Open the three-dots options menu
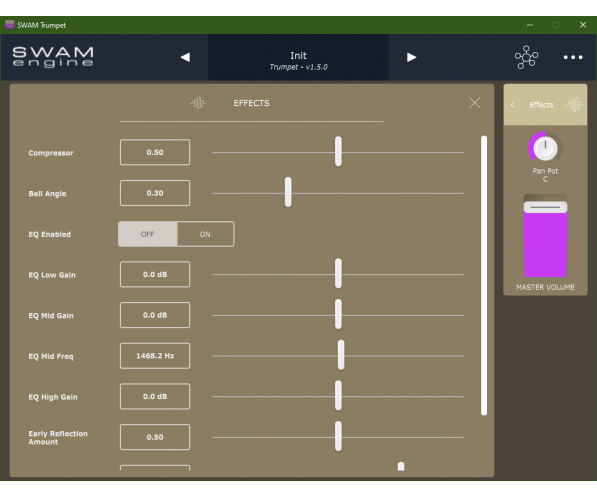597x497 pixels. coord(573,57)
